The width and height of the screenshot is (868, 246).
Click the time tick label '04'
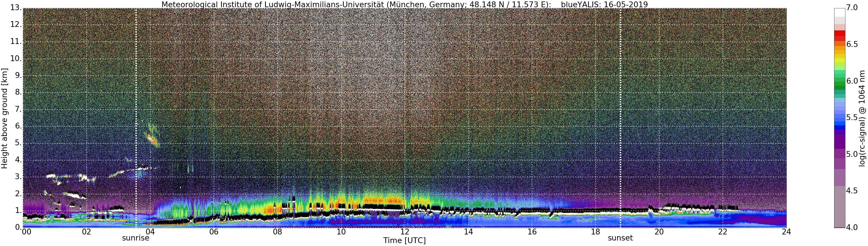(x=150, y=232)
